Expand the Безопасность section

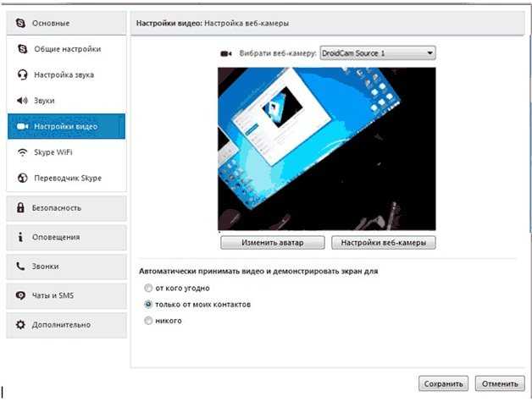pos(66,208)
